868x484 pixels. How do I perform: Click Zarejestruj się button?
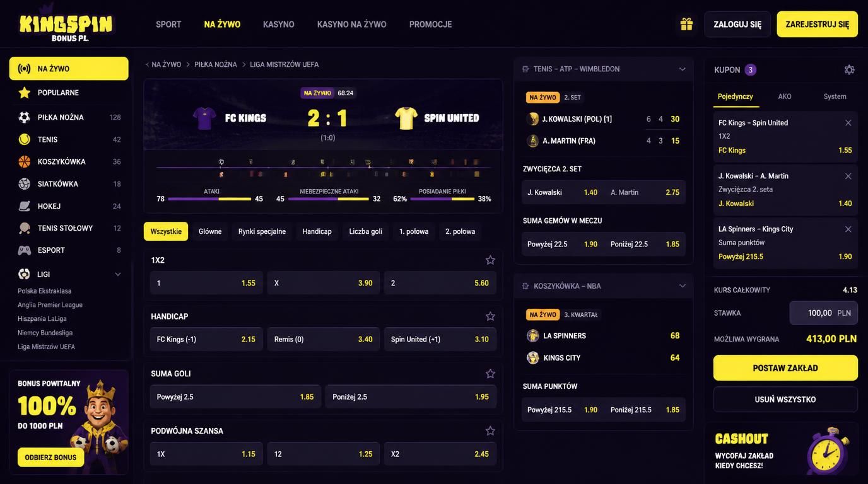pyautogui.click(x=818, y=24)
